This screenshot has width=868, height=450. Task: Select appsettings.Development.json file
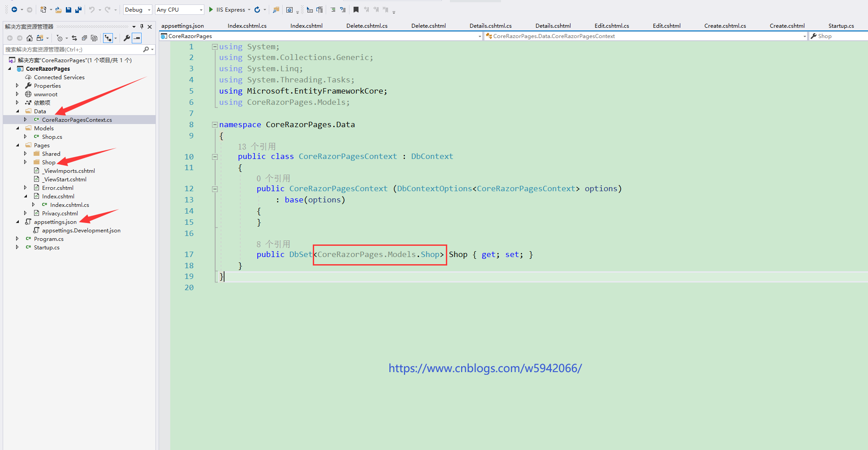point(81,231)
